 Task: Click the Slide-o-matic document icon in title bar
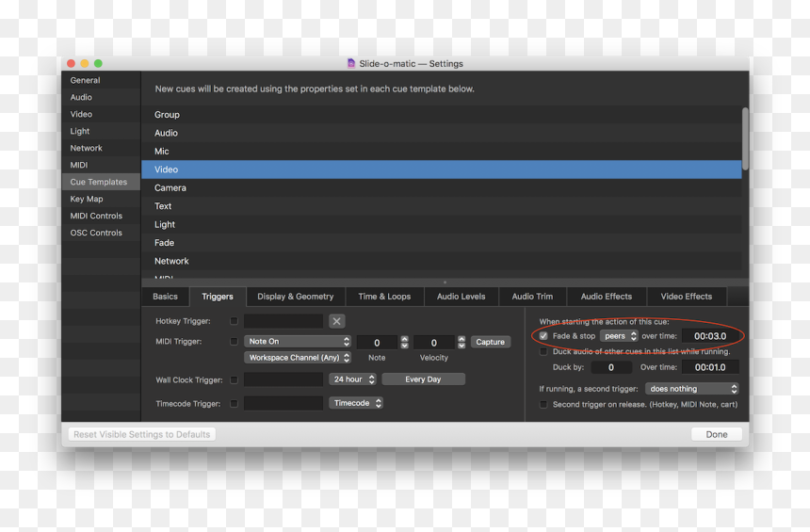coord(351,63)
